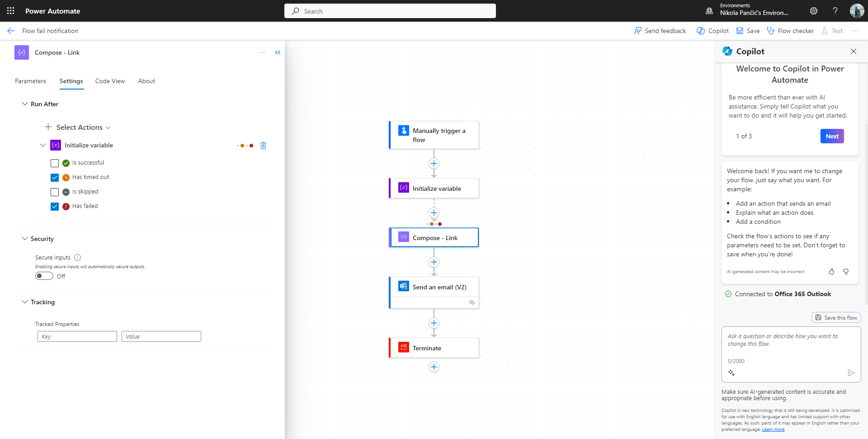868x439 pixels.
Task: Open Power Automate settings gear
Action: (x=814, y=11)
